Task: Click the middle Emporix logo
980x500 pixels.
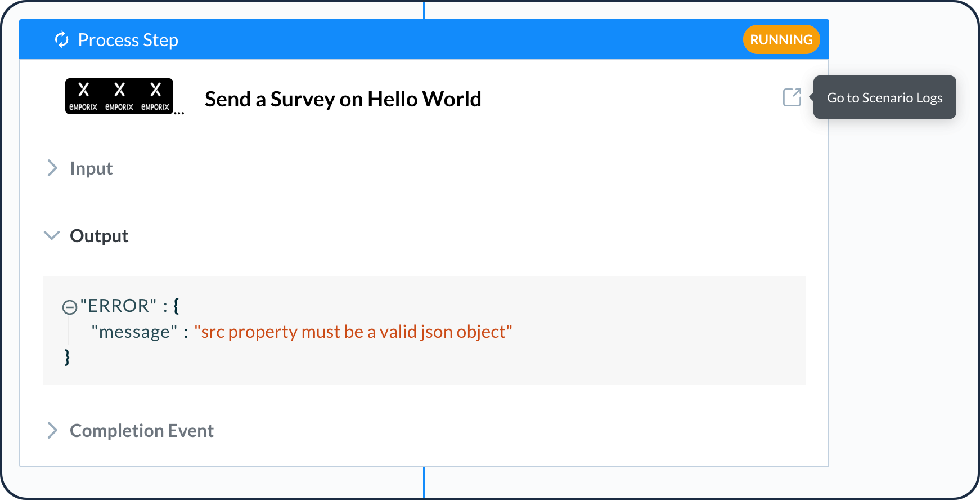Action: (x=119, y=96)
